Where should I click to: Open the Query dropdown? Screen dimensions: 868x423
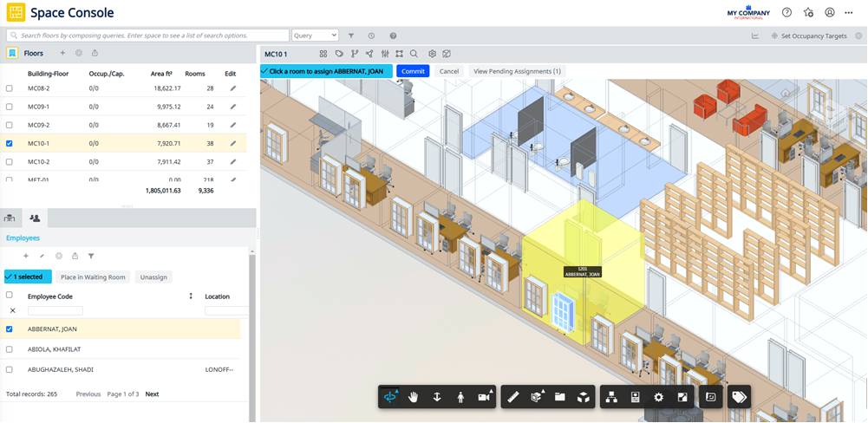(x=315, y=36)
